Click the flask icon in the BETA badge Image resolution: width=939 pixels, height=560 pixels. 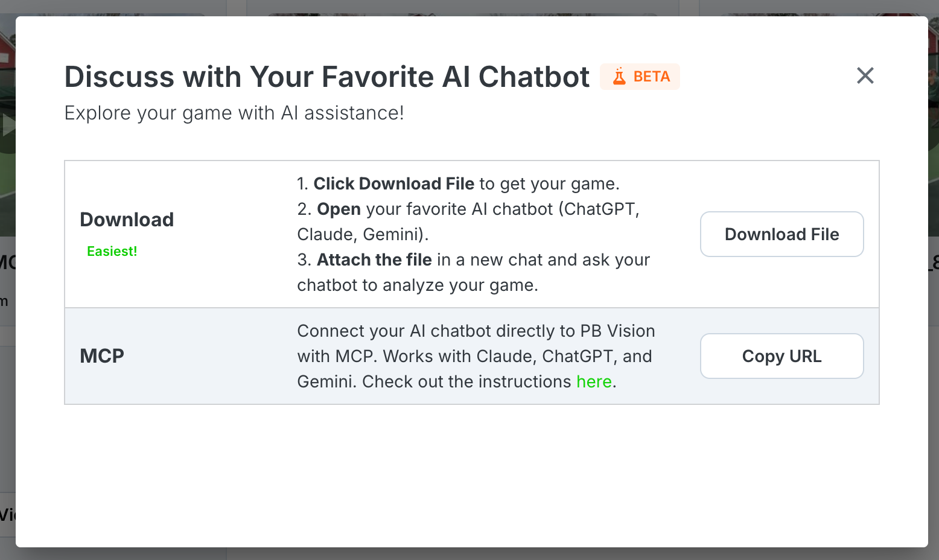(619, 77)
